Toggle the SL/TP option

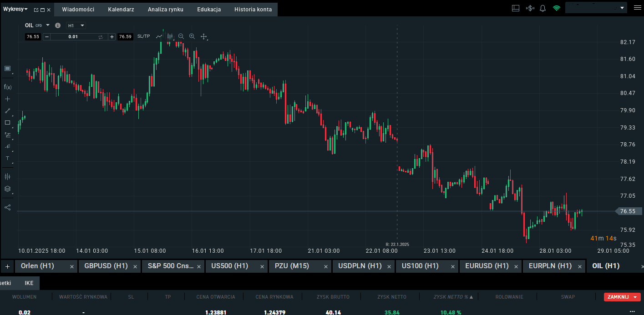click(143, 36)
